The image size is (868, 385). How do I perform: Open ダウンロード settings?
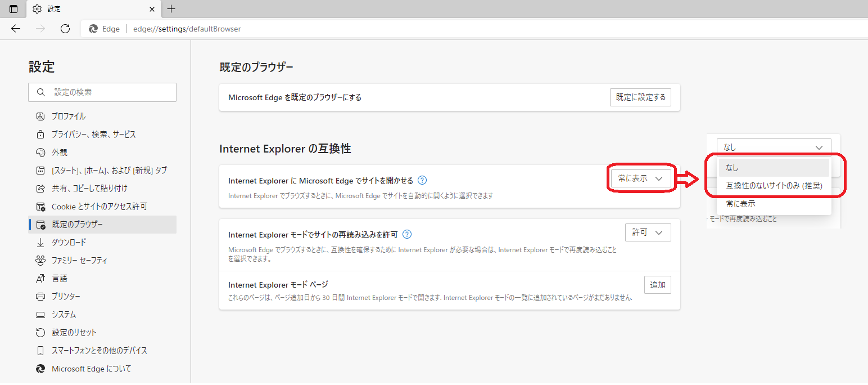pos(102,243)
